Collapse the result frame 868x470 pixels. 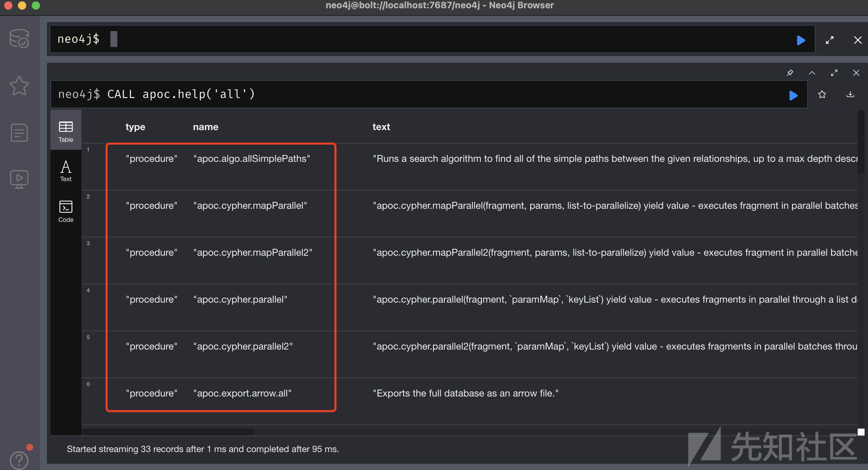point(812,73)
